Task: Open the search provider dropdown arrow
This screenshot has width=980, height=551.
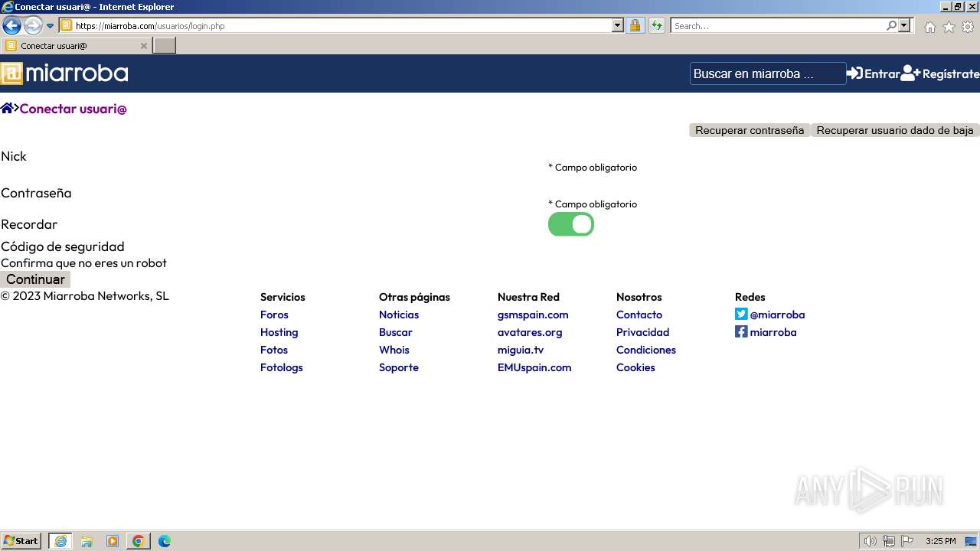Action: click(x=904, y=26)
